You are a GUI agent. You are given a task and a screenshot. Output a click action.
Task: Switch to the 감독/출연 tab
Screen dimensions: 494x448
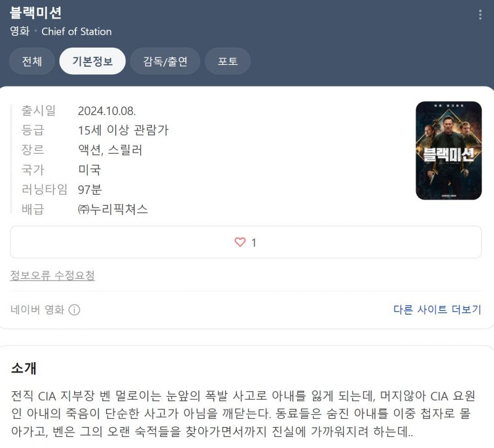coord(165,61)
